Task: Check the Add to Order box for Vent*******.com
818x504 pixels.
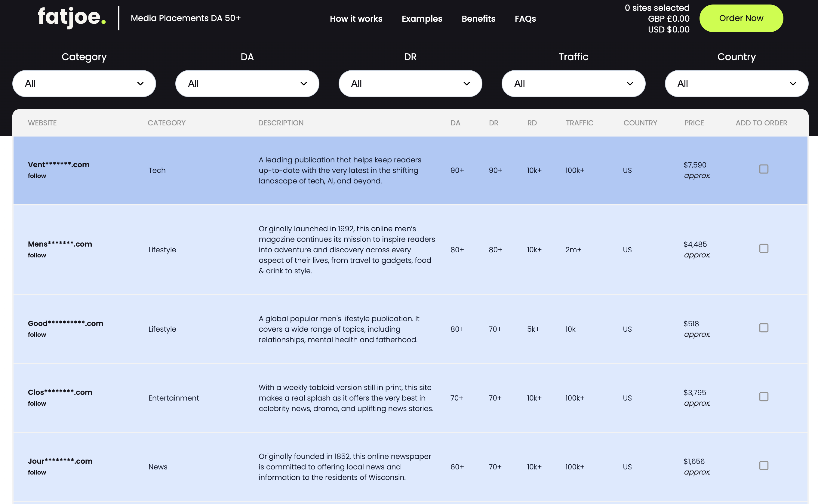Action: (764, 169)
